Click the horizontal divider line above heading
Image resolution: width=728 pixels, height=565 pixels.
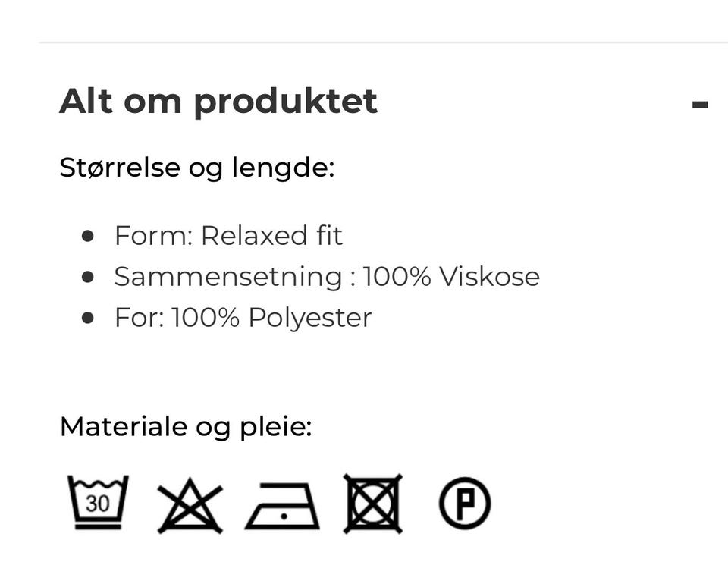[383, 42]
